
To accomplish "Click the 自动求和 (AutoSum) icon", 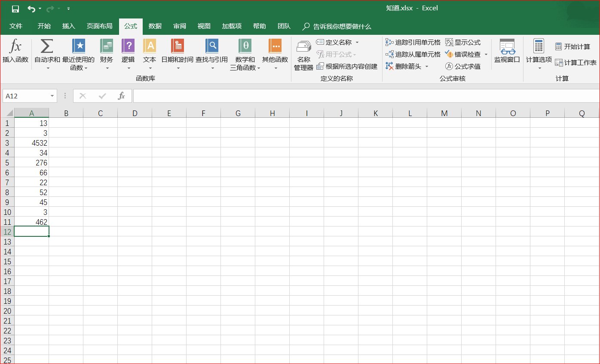I will pyautogui.click(x=46, y=47).
